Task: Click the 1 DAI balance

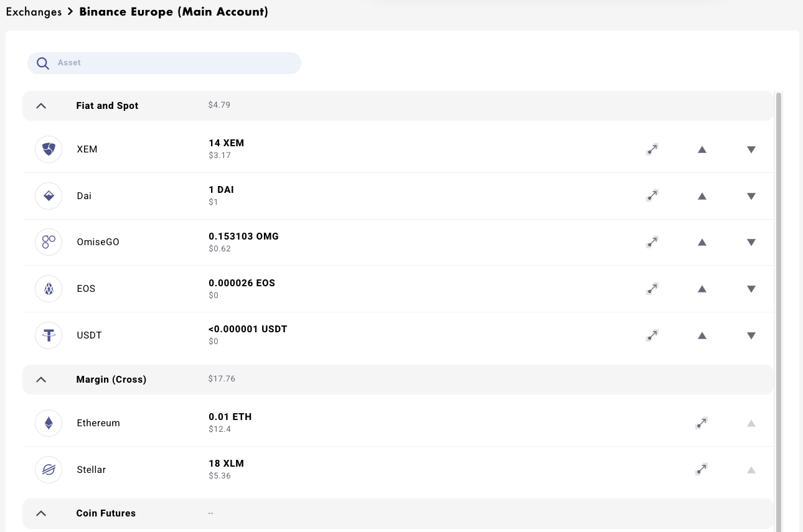Action: point(221,190)
